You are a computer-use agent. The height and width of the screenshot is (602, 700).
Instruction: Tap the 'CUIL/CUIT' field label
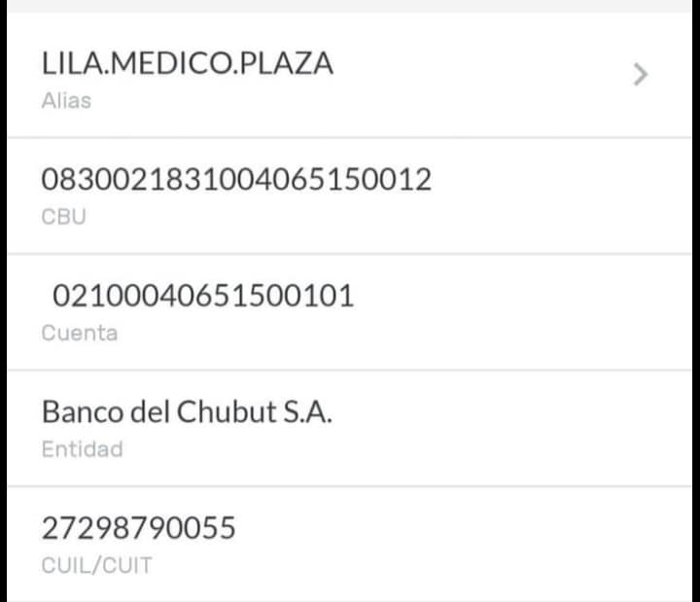[96, 565]
